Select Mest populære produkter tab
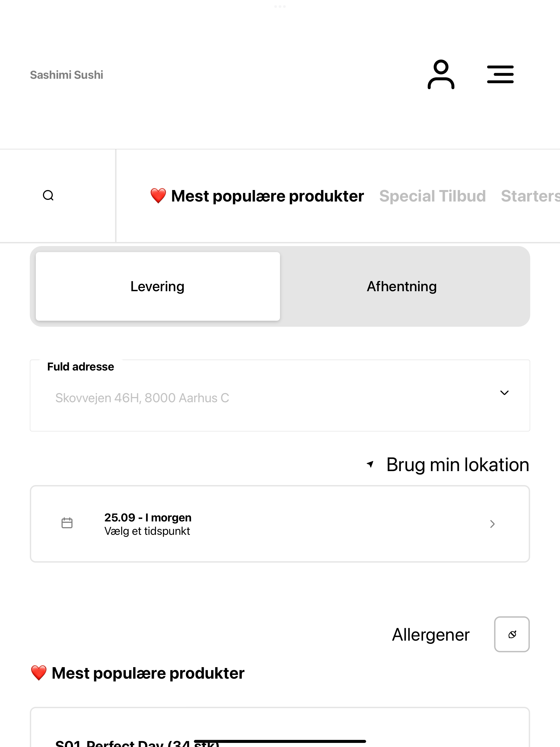 point(257,196)
